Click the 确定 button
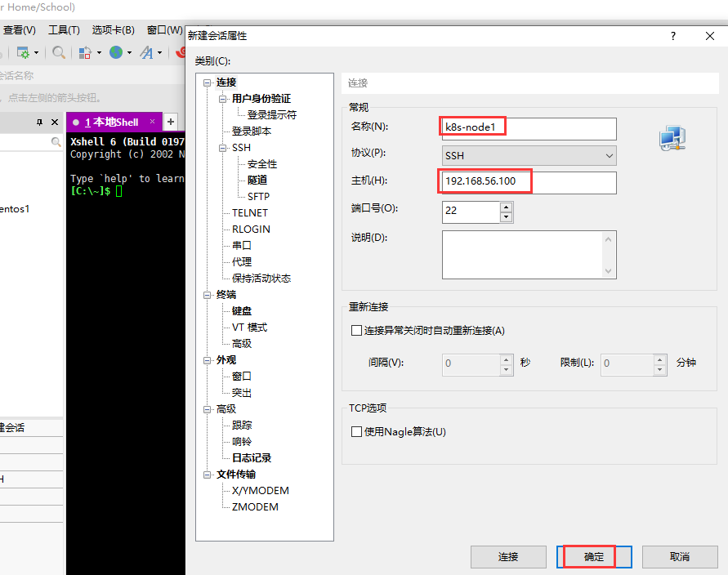Image resolution: width=728 pixels, height=575 pixels. point(594,557)
